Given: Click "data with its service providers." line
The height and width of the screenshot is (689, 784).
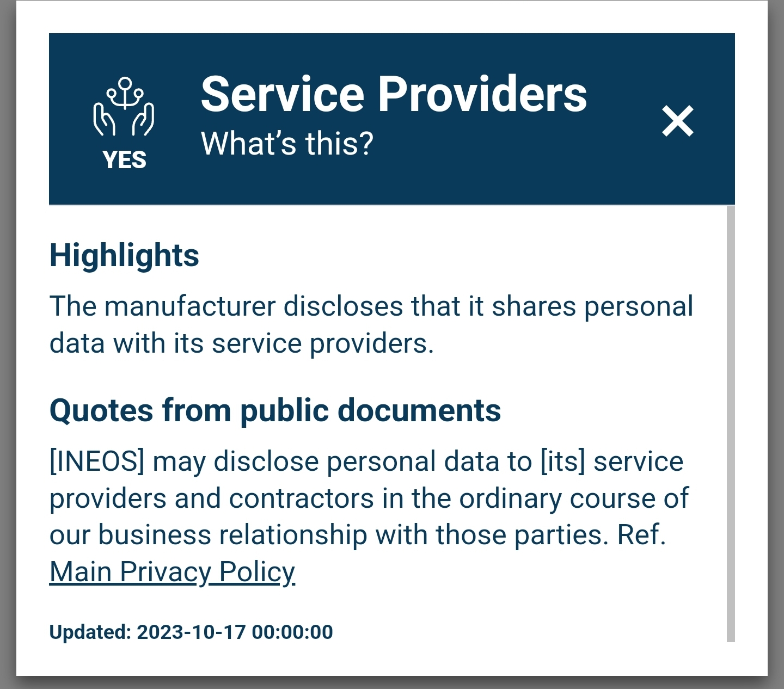Looking at the screenshot, I should [x=242, y=343].
